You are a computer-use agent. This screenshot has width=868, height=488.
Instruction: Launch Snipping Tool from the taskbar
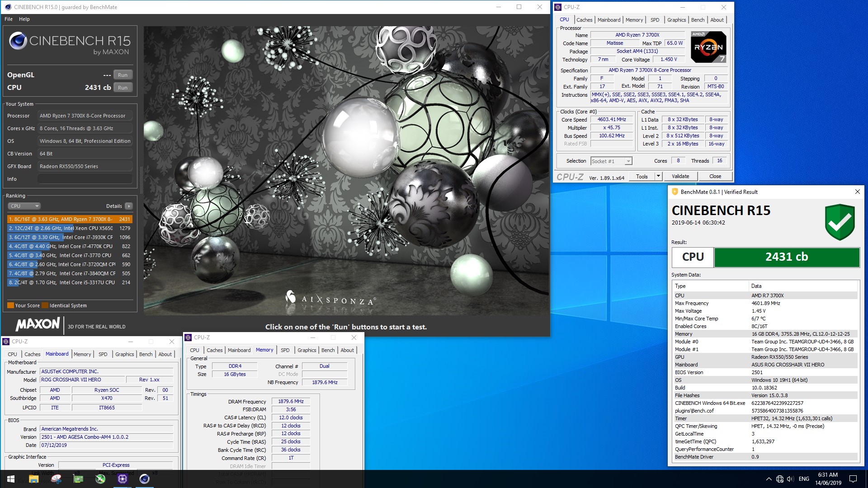tap(56, 479)
